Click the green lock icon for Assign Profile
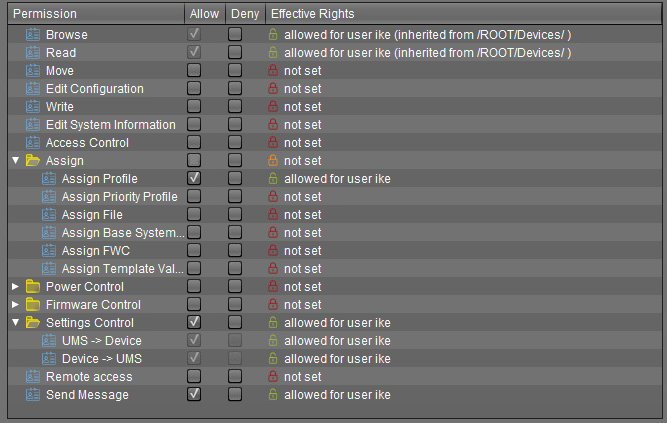This screenshot has height=423, width=667. [x=272, y=179]
